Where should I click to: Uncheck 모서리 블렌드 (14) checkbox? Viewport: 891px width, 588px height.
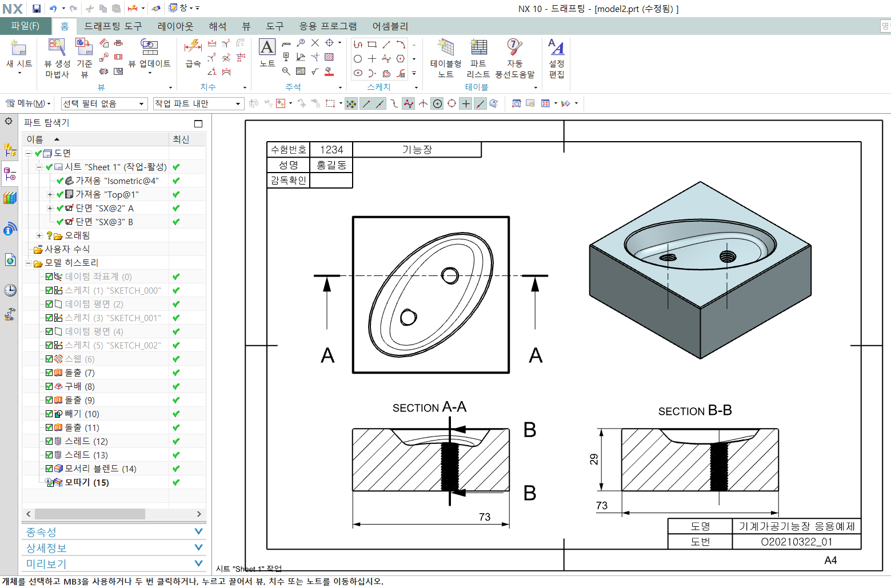tap(49, 469)
